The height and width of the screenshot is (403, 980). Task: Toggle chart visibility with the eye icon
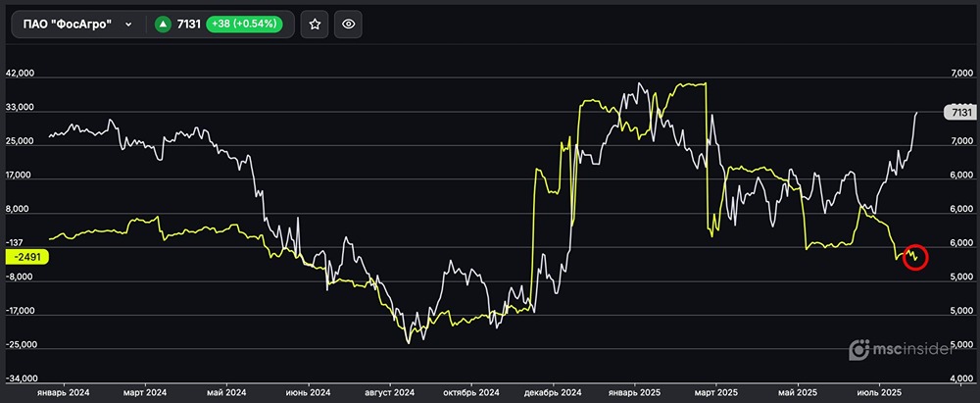[x=350, y=25]
